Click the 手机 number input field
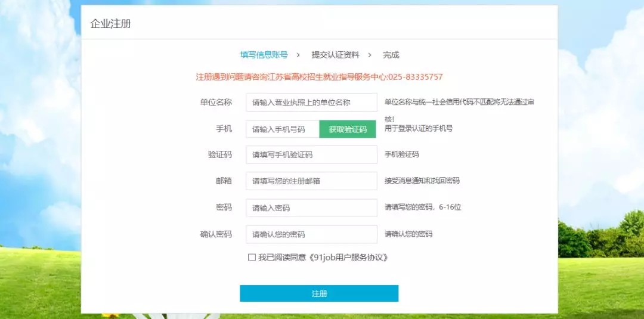644x319 pixels. [283, 129]
